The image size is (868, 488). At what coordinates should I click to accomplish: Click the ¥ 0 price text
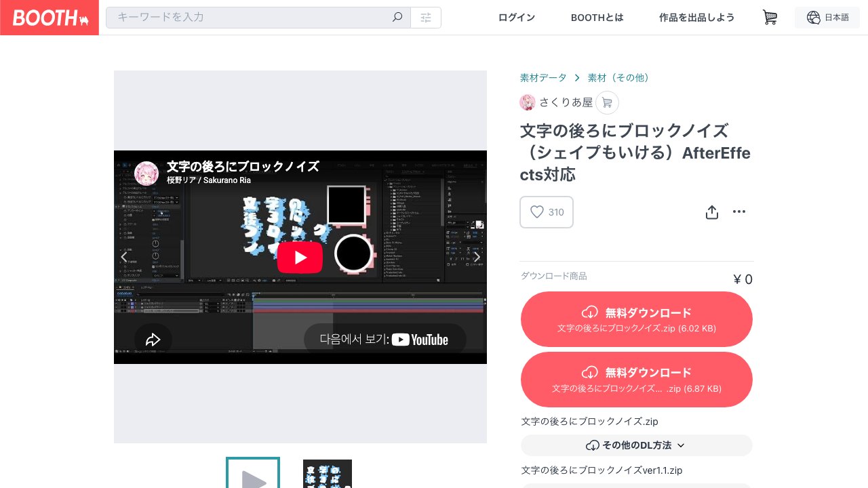743,279
